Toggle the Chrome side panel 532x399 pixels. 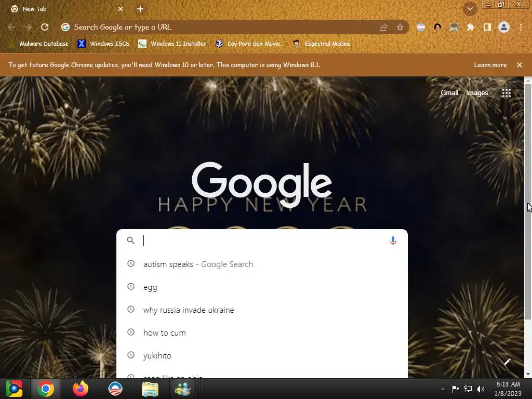487,27
